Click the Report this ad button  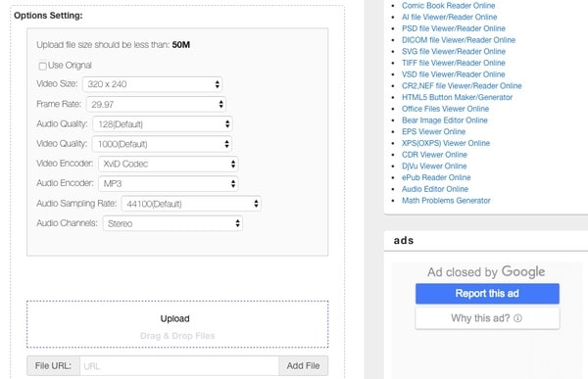click(x=487, y=294)
